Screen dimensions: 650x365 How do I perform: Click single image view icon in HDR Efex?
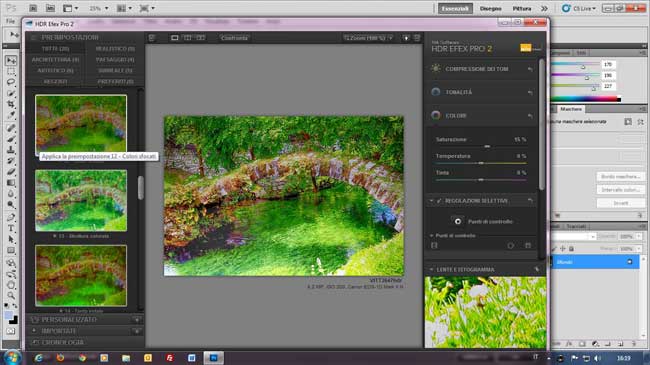click(x=175, y=38)
